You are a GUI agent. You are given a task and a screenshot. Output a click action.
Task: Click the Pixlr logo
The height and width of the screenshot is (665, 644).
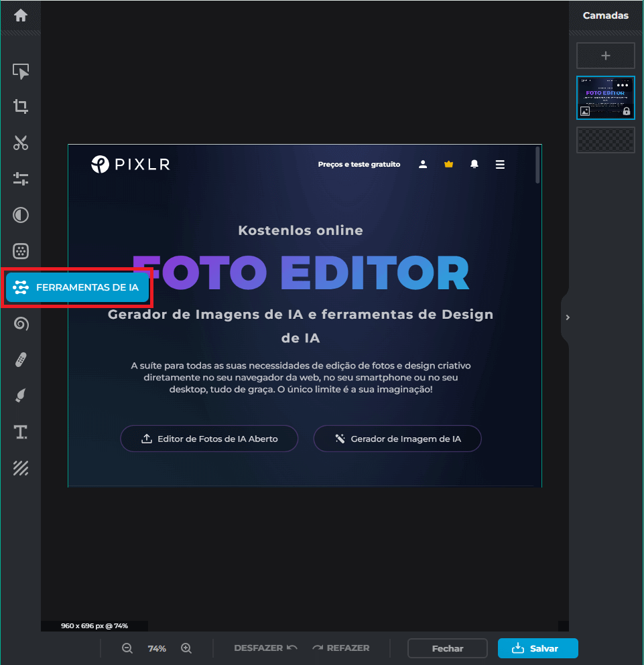[x=131, y=164]
